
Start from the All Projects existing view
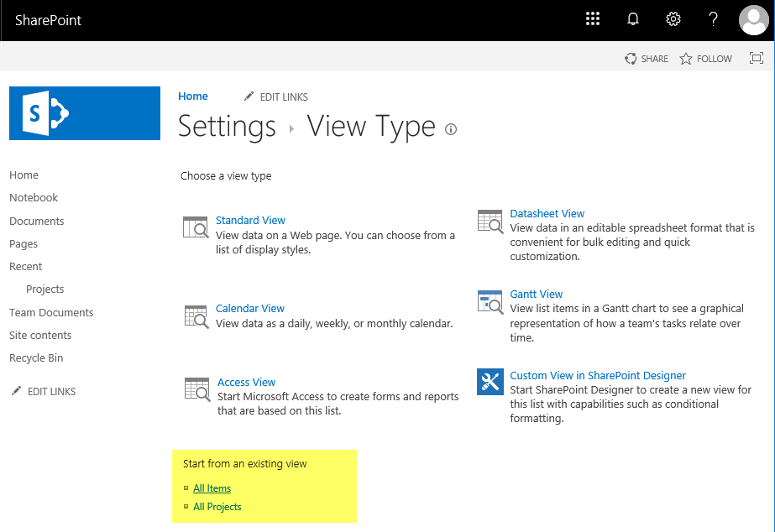pos(217,507)
